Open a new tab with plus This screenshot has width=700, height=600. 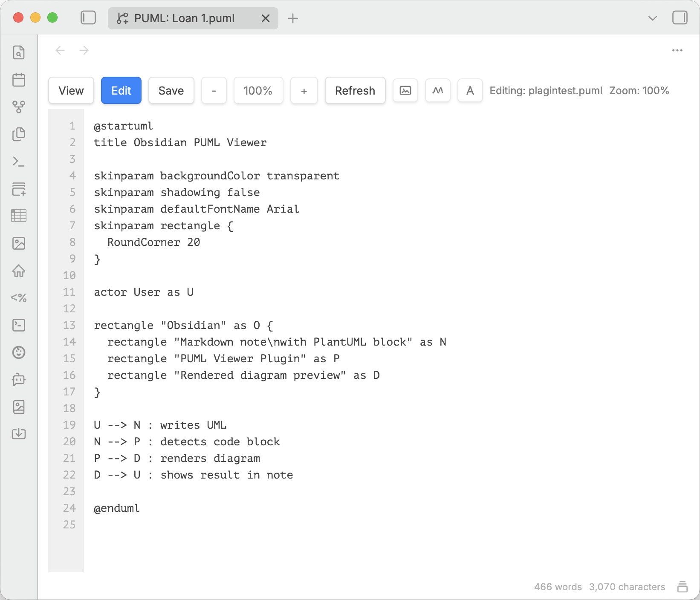[293, 18]
